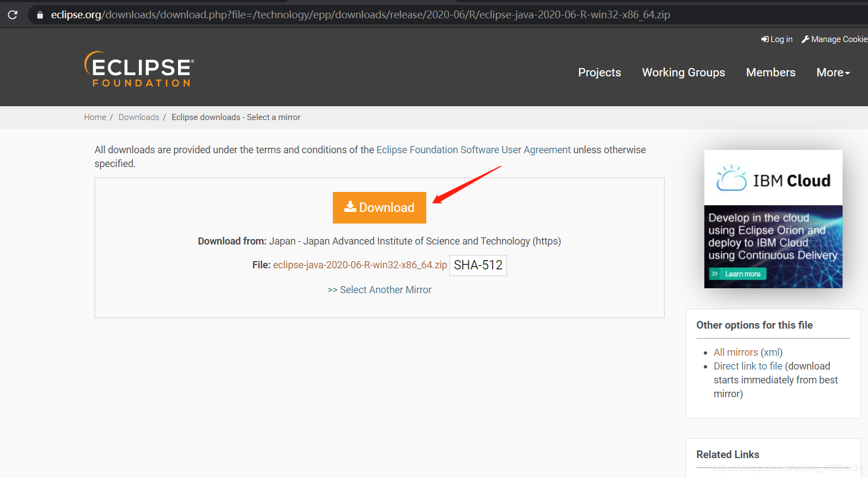
Task: Select Another Mirror link
Action: click(x=379, y=290)
